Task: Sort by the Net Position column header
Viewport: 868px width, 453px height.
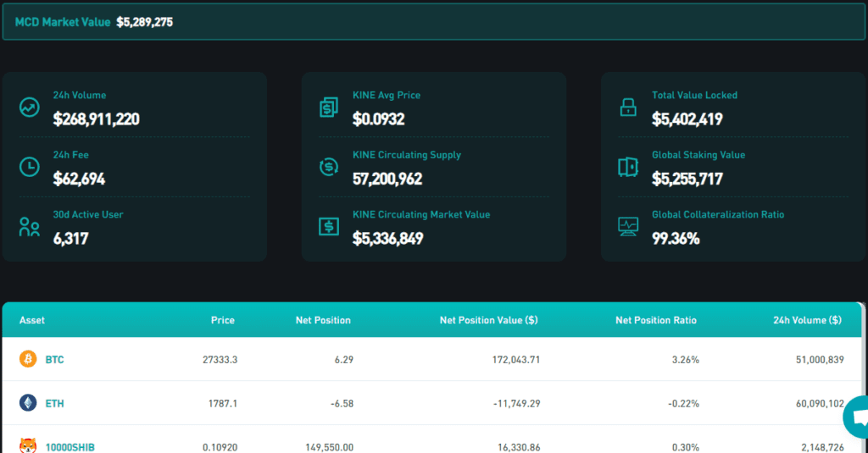Action: coord(323,320)
